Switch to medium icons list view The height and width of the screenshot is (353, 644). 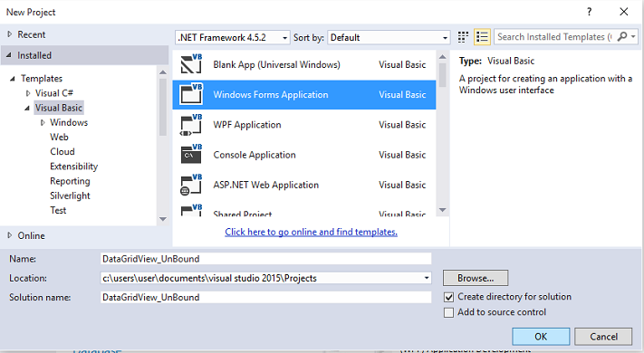point(482,37)
